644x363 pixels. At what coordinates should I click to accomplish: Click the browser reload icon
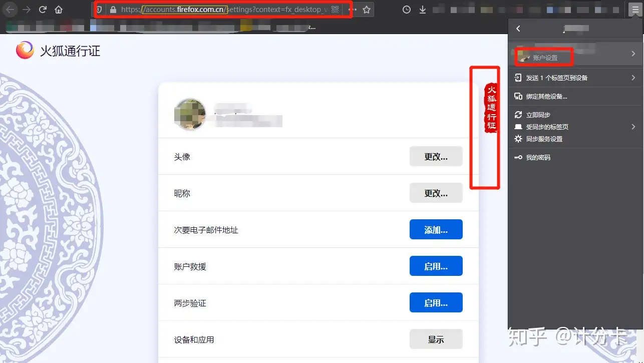[43, 10]
